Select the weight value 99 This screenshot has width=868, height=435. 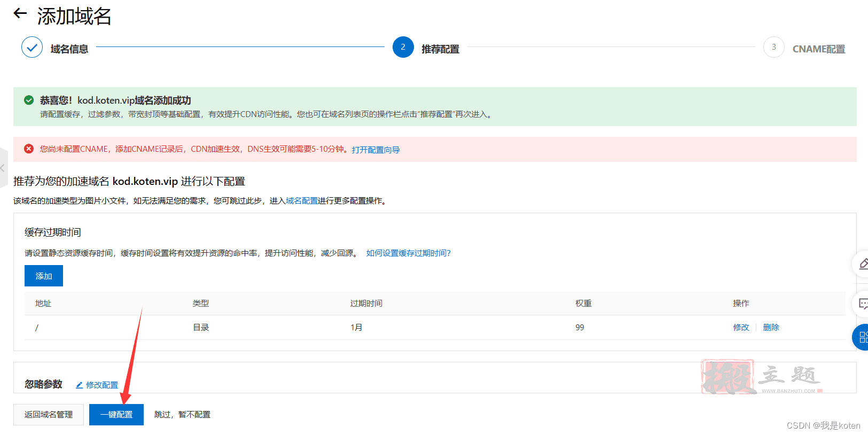click(580, 328)
